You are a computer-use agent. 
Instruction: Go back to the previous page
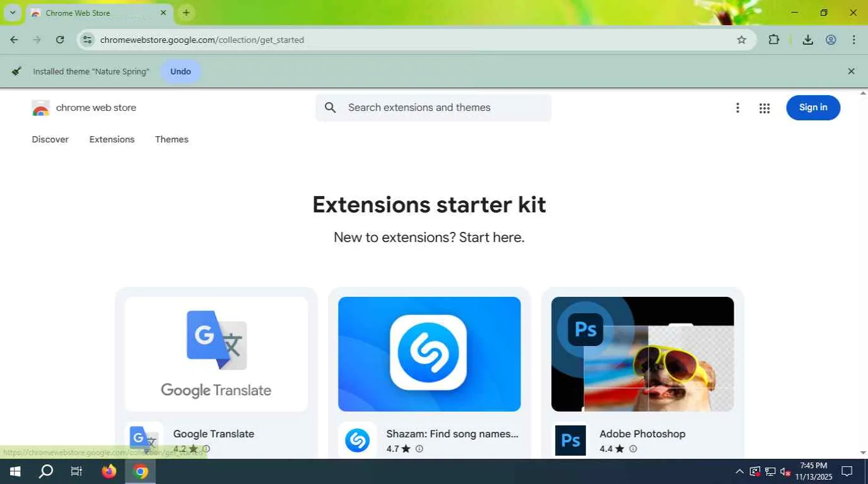15,40
